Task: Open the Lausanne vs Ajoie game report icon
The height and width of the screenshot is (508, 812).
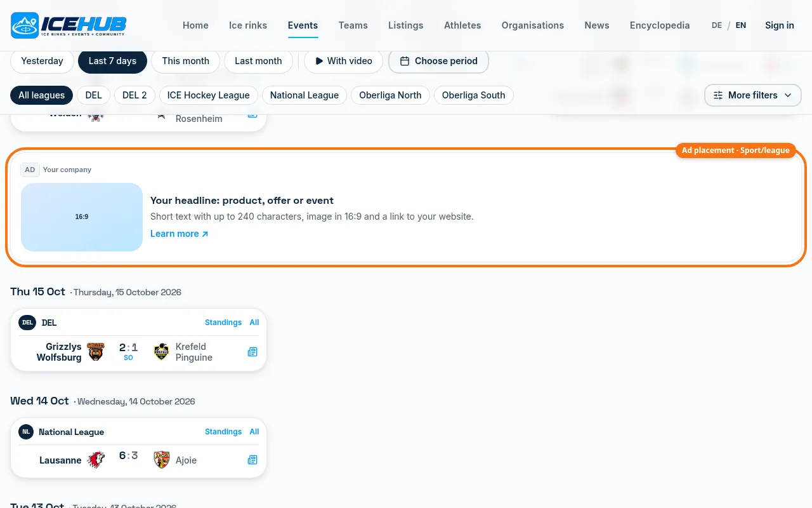Action: (x=252, y=460)
